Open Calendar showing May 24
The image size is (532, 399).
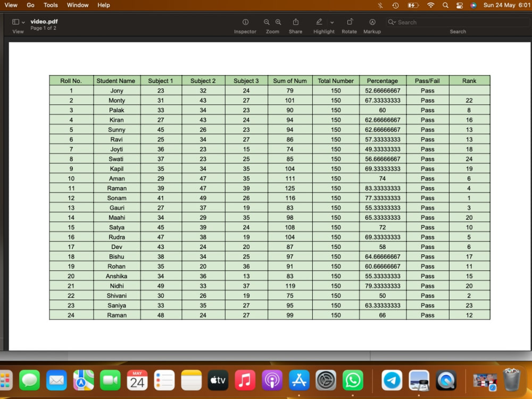(x=137, y=380)
